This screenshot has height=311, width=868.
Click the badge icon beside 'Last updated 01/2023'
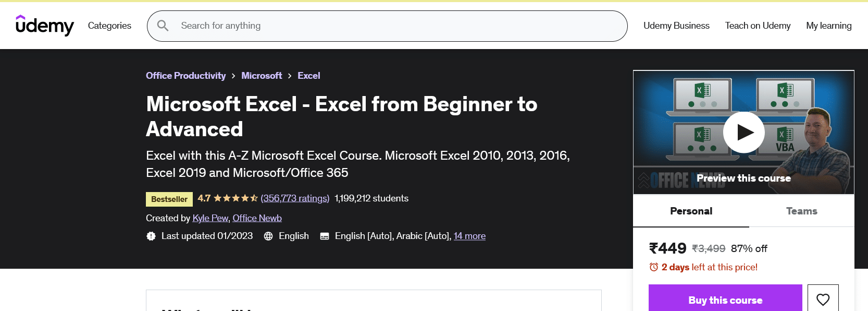pyautogui.click(x=151, y=236)
